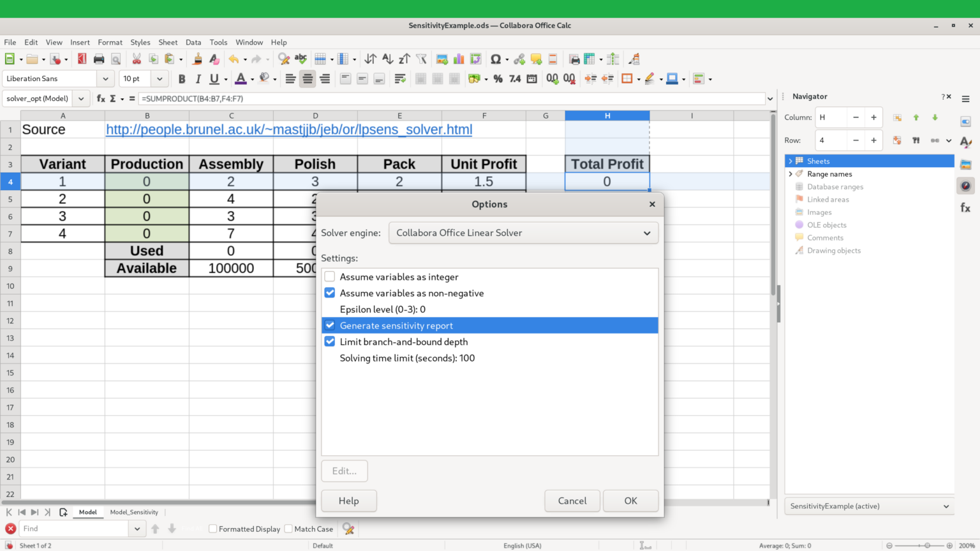Click the AutoFilter toolbar icon
Viewport: 980px width, 551px height.
click(x=421, y=59)
